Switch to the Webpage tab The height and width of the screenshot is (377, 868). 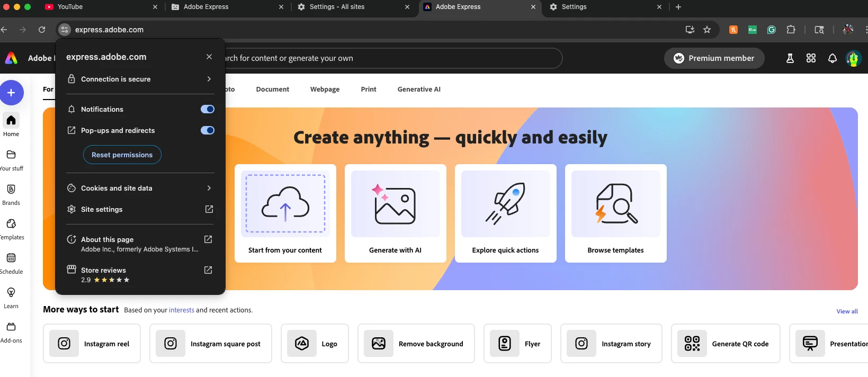point(325,89)
